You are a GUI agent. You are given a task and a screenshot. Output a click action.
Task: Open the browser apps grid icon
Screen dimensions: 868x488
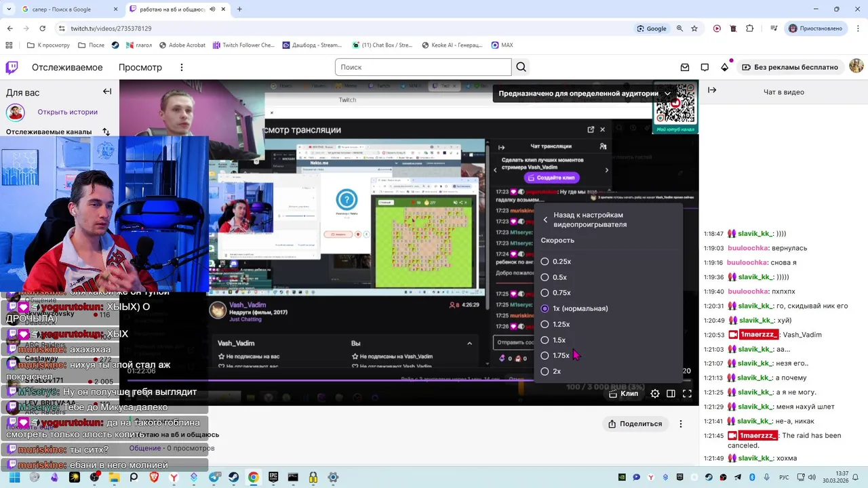[9, 45]
